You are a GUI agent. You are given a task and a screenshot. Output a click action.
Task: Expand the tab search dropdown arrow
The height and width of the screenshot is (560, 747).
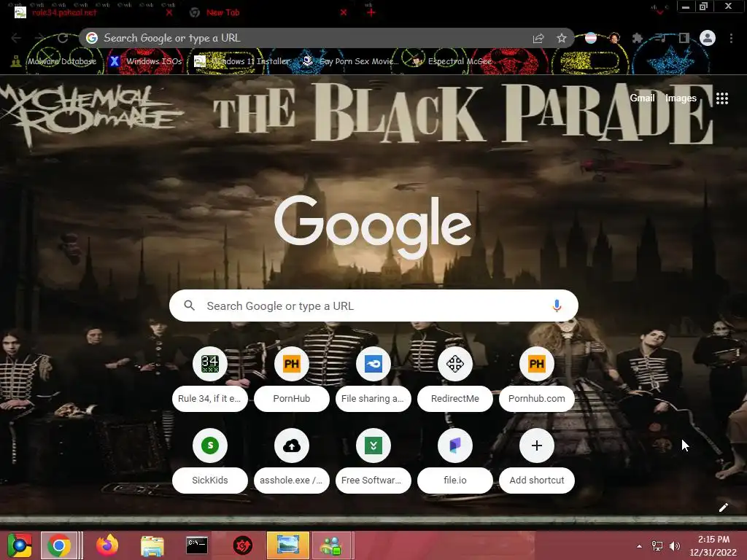(x=659, y=12)
